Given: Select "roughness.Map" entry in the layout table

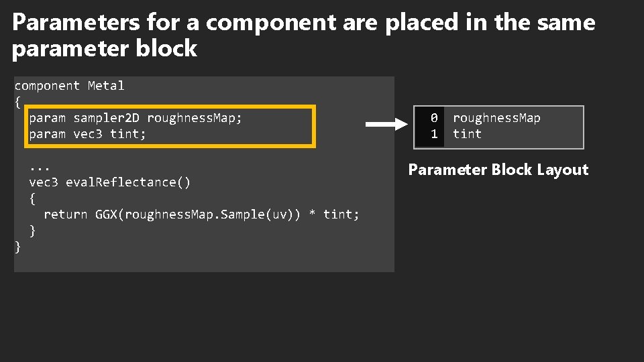Looking at the screenshot, I should click(496, 118).
